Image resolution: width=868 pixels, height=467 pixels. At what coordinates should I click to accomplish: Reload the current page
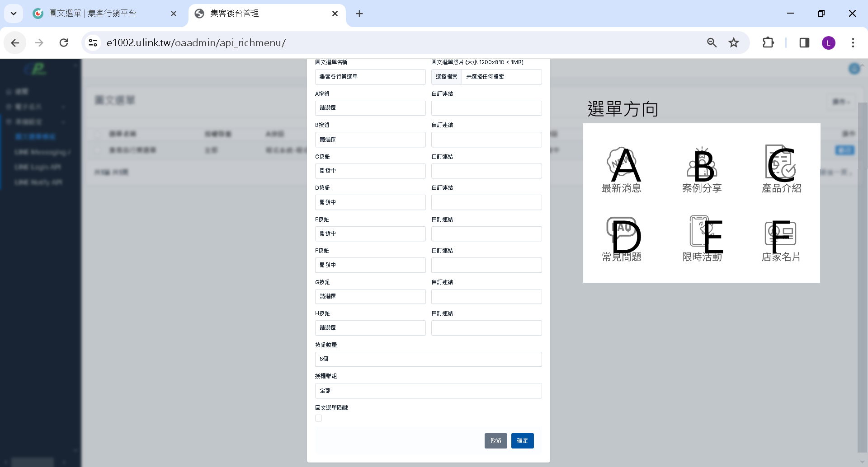pyautogui.click(x=64, y=43)
